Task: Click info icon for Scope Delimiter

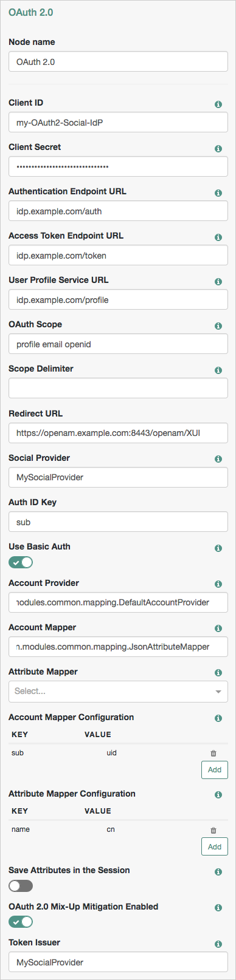Action: [218, 370]
